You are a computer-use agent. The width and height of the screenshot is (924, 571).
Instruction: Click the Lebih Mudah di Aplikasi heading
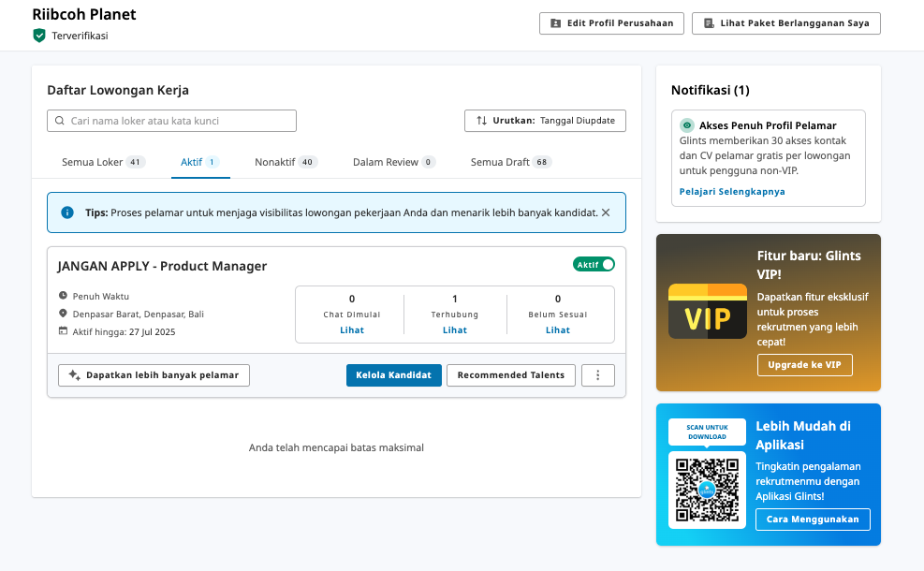coord(803,435)
